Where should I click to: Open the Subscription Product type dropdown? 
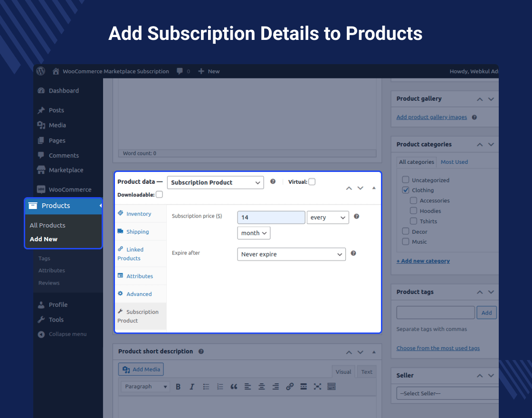(215, 182)
